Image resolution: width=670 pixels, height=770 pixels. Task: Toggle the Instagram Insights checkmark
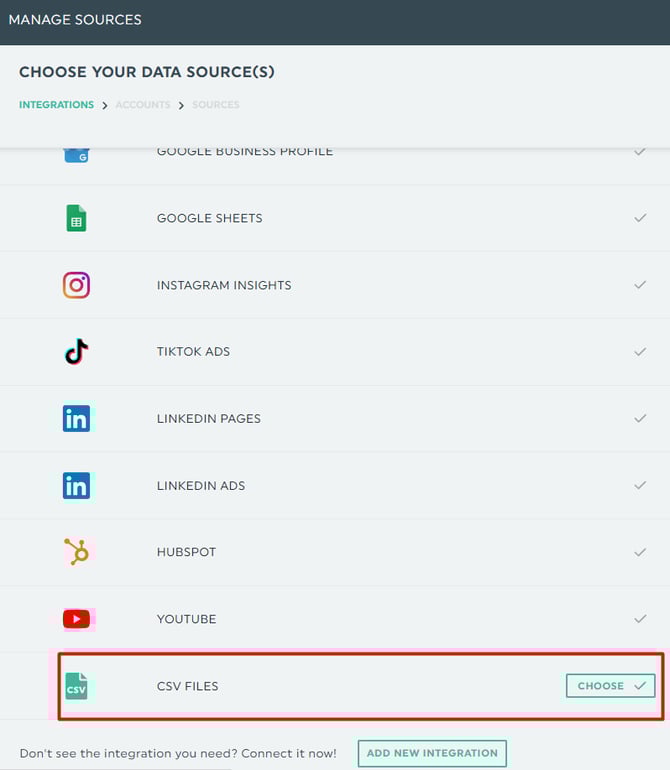pyautogui.click(x=640, y=285)
